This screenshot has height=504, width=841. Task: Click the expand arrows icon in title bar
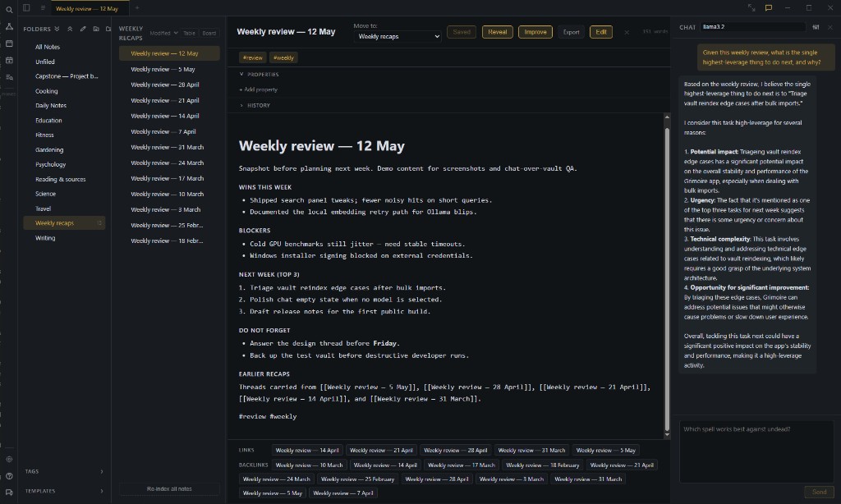[x=751, y=8]
